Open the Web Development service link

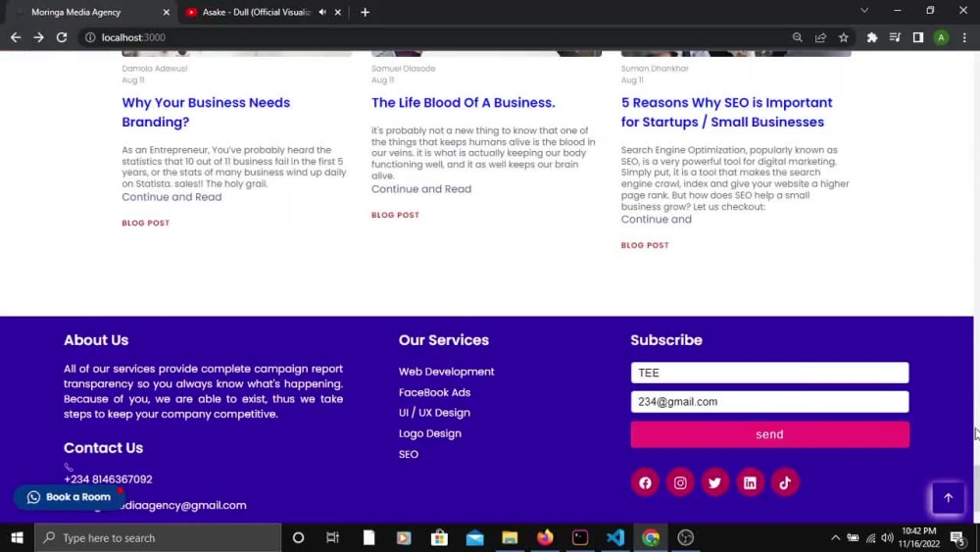click(446, 372)
